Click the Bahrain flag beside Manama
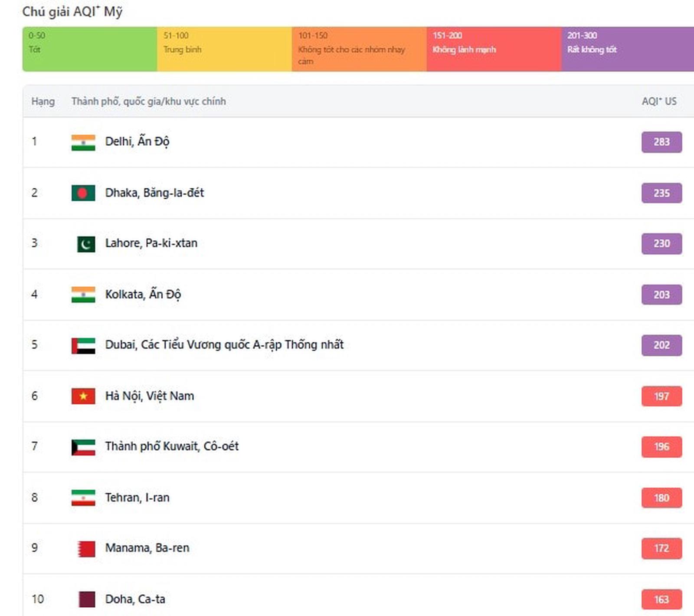Screen dimensions: 694x616 (x=86, y=549)
